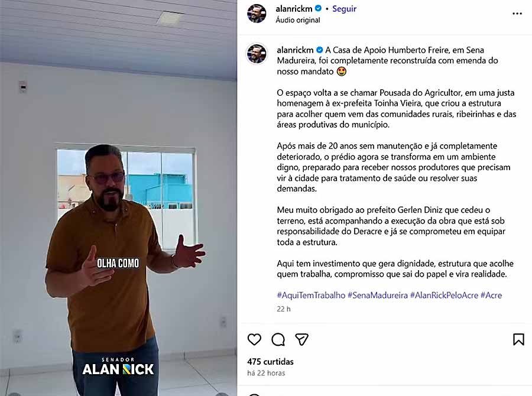The width and height of the screenshot is (532, 396).
Task: Click the Seguir follow button
Action: coord(344,9)
